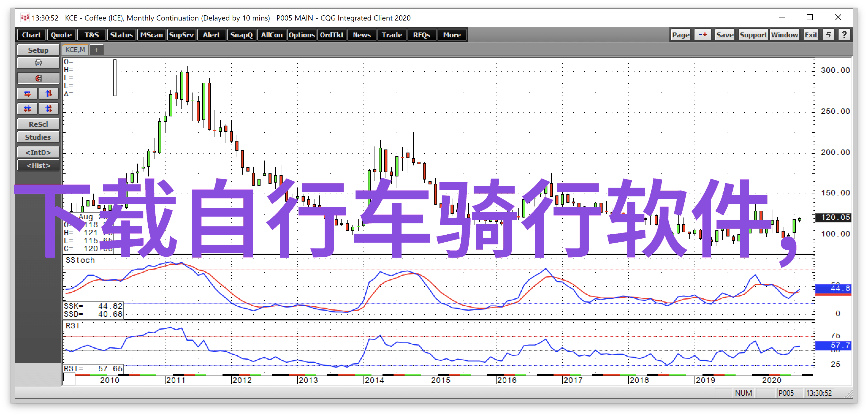Maximize the CQG window
Viewport: 868px width, 416px height.
pos(809,17)
